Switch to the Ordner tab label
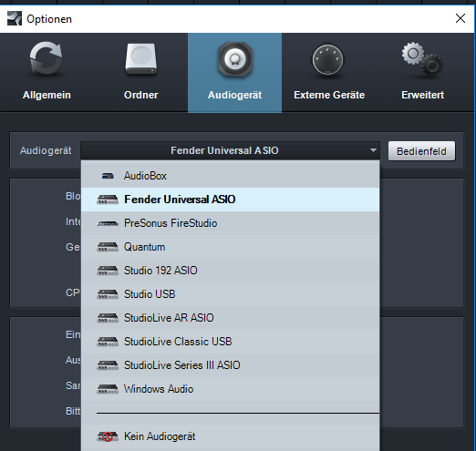 pos(141,95)
